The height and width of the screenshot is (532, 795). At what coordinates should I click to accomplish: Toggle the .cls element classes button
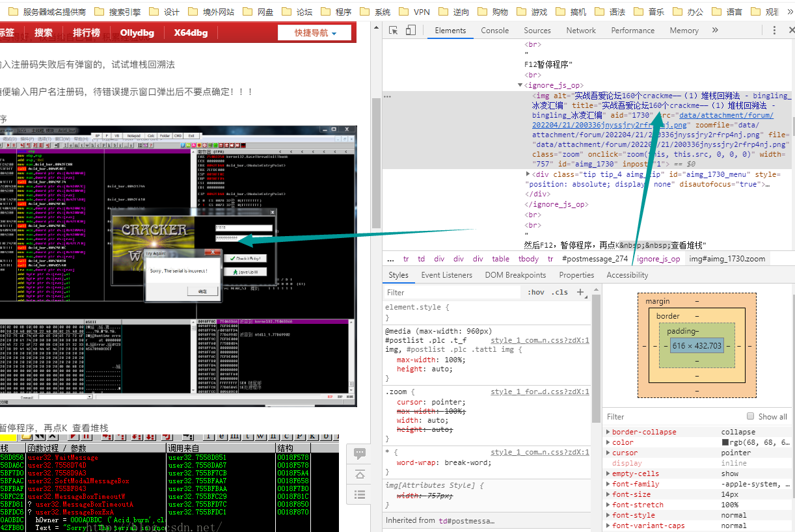[559, 292]
